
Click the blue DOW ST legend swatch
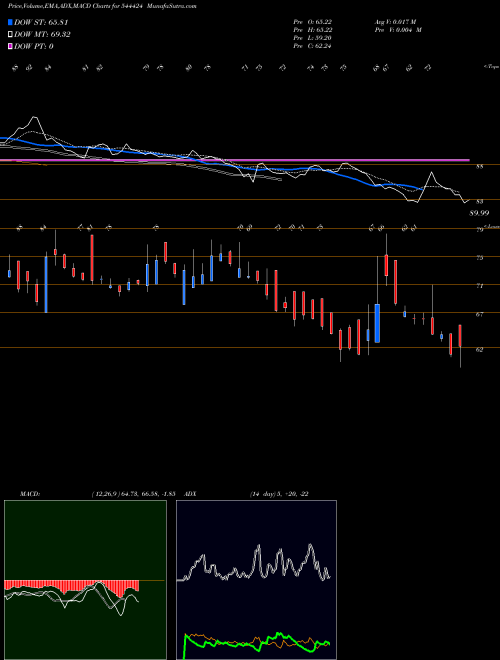tap(10, 22)
